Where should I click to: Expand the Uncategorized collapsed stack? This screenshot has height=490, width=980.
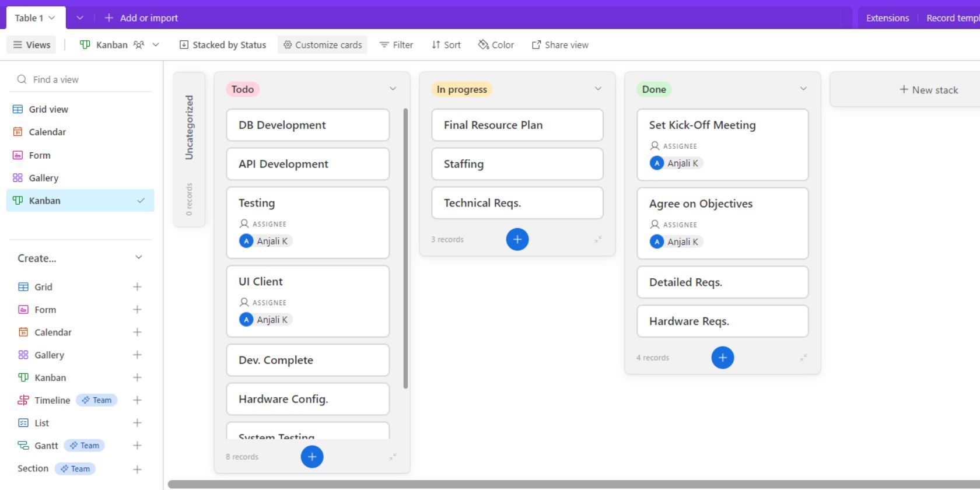[189, 149]
